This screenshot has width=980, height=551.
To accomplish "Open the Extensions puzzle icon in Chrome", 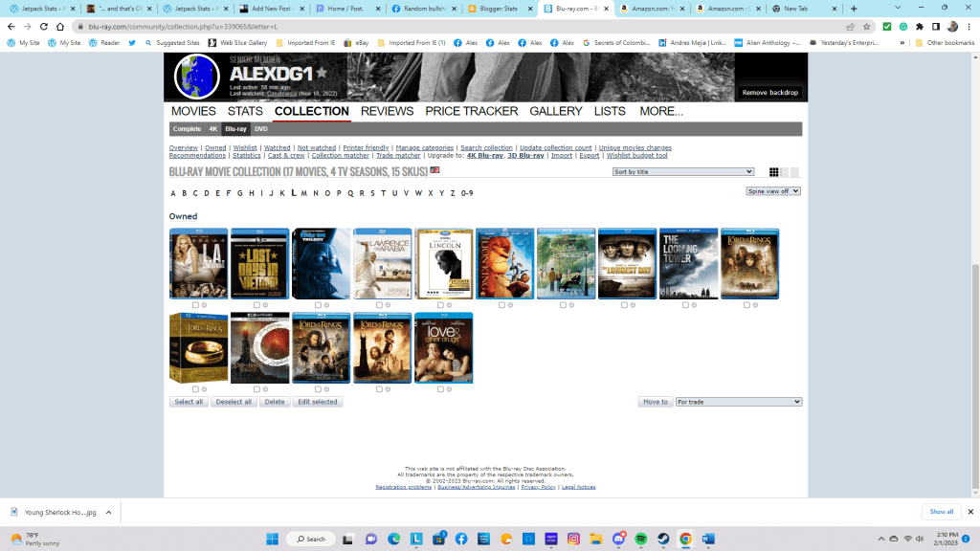I will coord(920,27).
